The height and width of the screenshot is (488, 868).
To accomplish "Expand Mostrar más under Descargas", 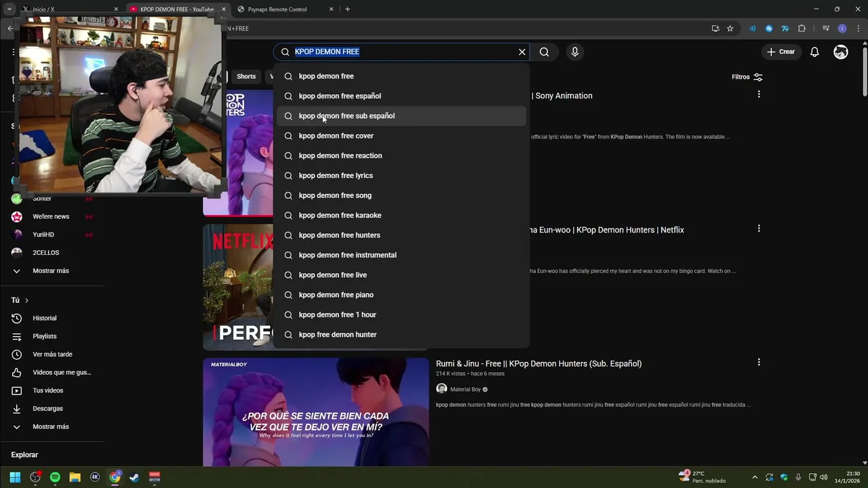I will 50,426.
